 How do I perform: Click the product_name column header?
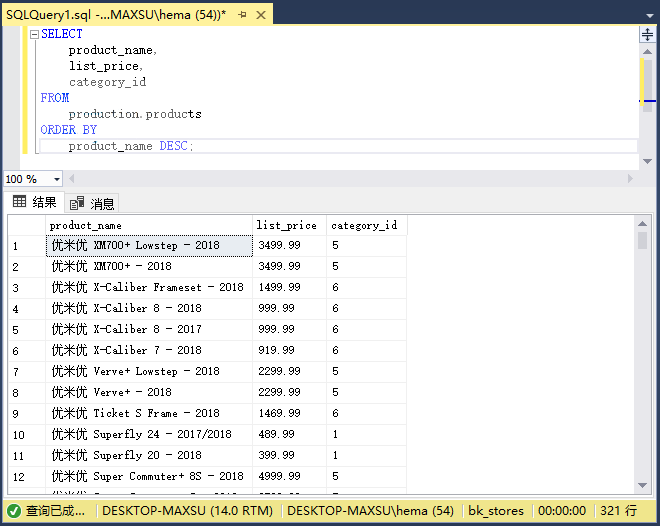click(149, 226)
